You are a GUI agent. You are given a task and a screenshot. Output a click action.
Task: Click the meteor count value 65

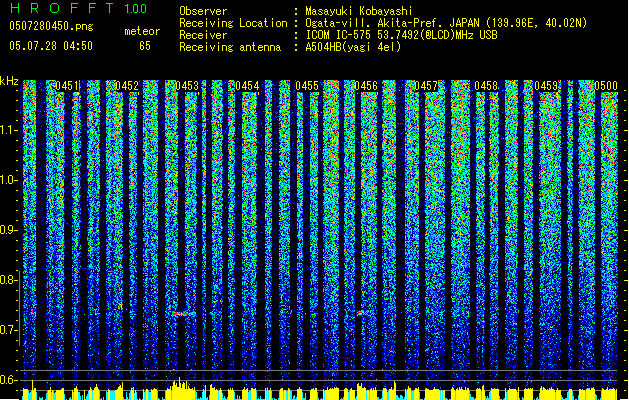coord(145,46)
